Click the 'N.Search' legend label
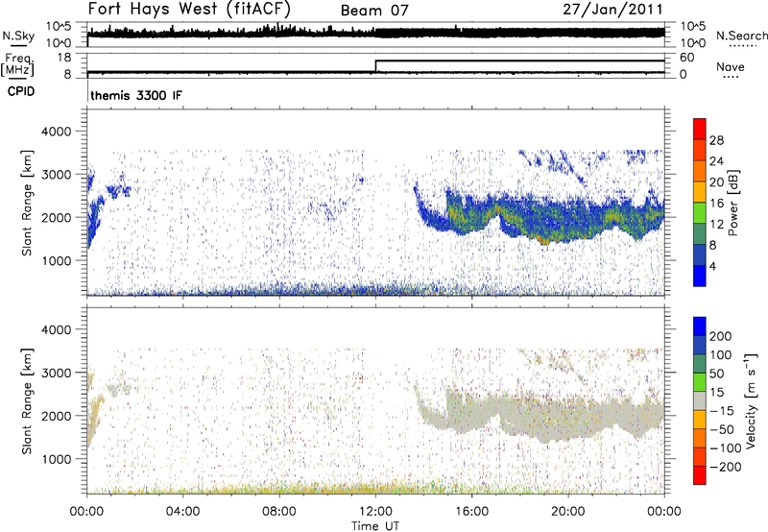Image resolution: width=768 pixels, height=532 pixels. [x=741, y=36]
